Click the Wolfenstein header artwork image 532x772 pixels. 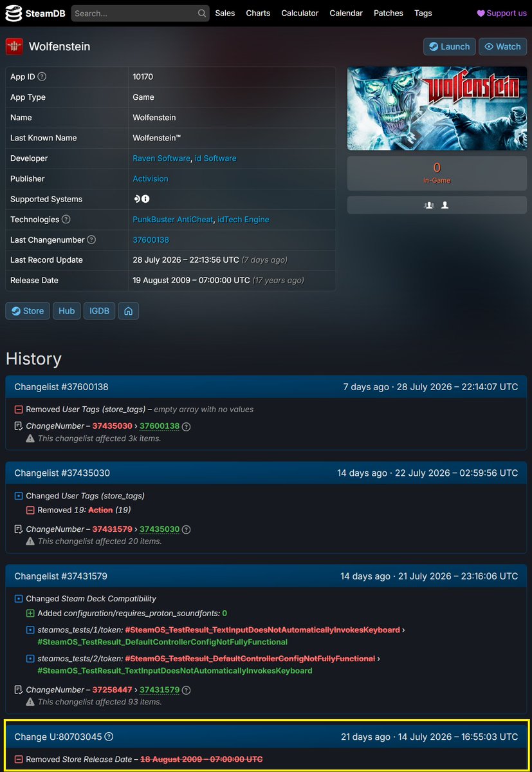[437, 109]
